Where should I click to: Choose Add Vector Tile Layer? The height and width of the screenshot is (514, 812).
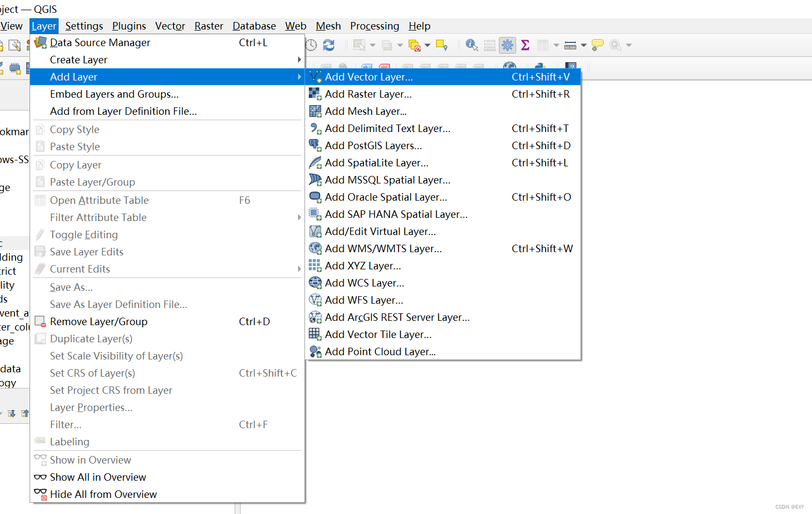(443, 334)
